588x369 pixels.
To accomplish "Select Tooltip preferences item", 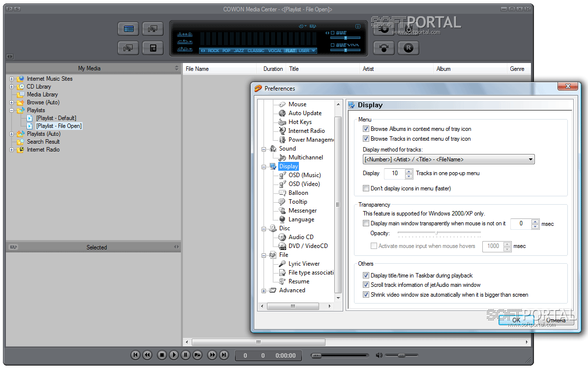I will [298, 202].
